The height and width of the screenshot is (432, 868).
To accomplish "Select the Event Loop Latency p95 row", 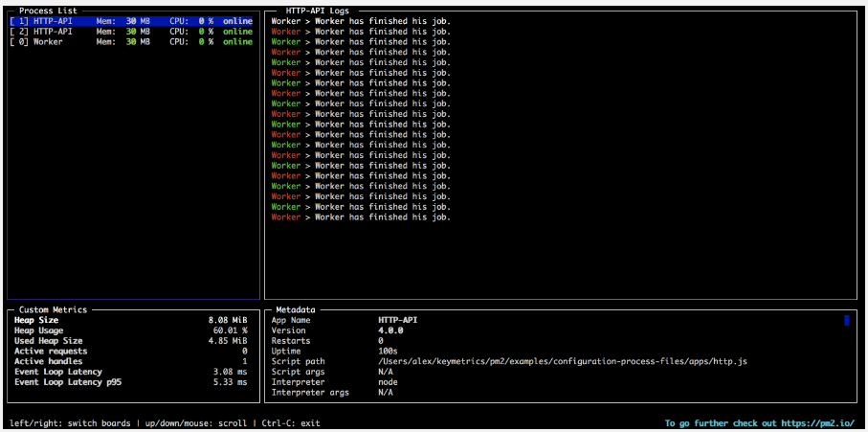I will click(x=131, y=382).
